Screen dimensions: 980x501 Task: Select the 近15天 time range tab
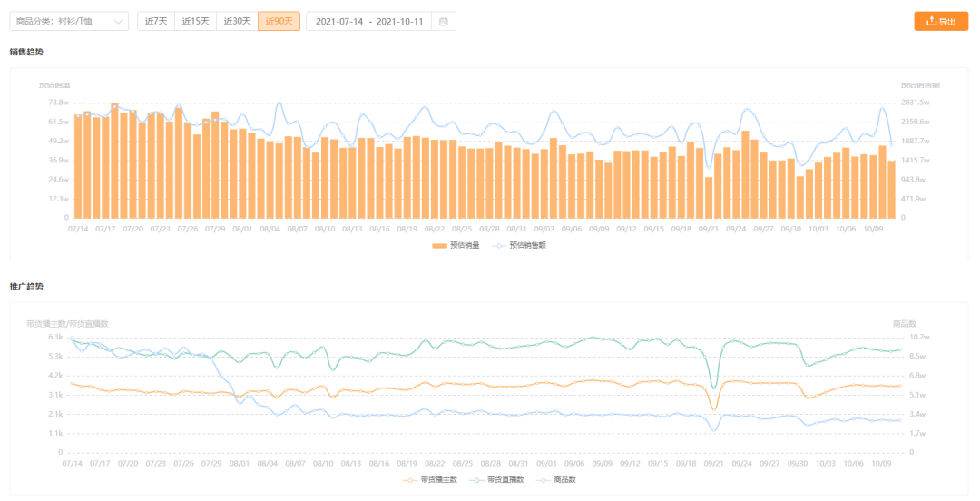point(196,21)
